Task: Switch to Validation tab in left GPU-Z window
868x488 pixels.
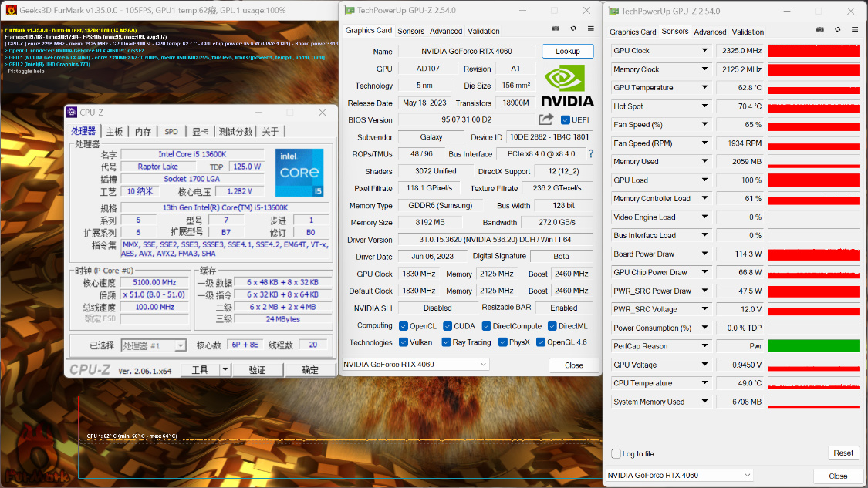Action: [483, 31]
